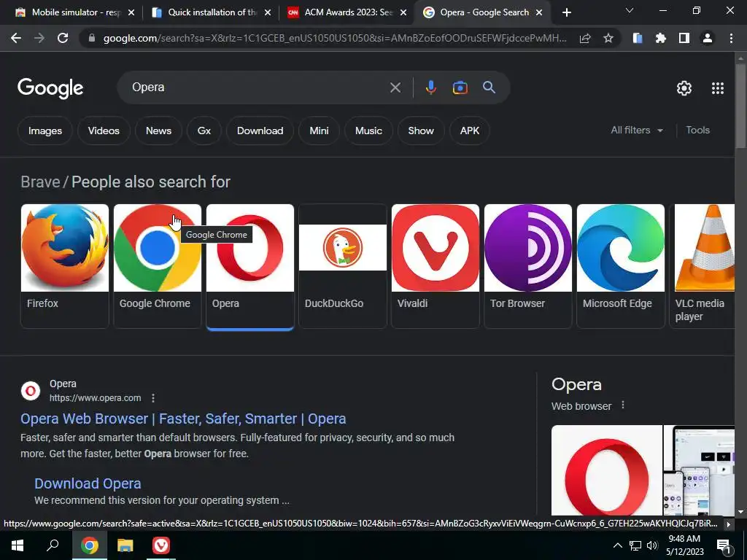Select the Firefox card
The image size is (747, 560).
65,265
